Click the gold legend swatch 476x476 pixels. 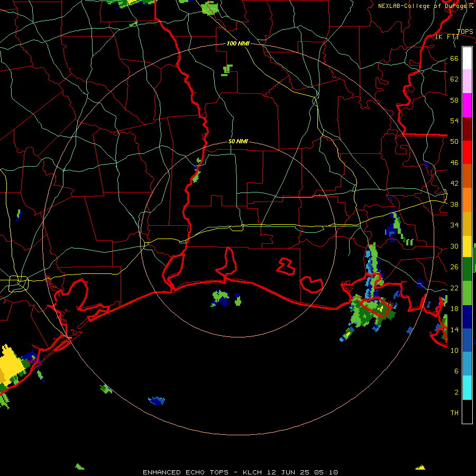[x=467, y=224]
